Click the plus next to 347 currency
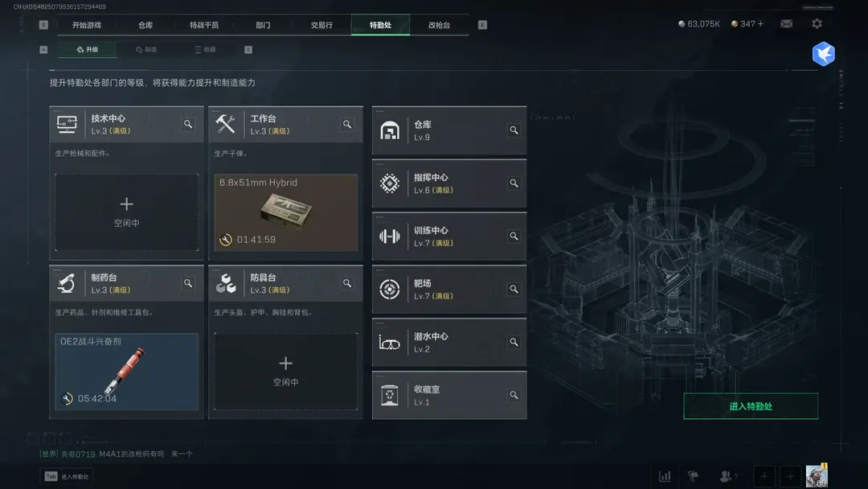The width and height of the screenshot is (868, 489). (760, 24)
